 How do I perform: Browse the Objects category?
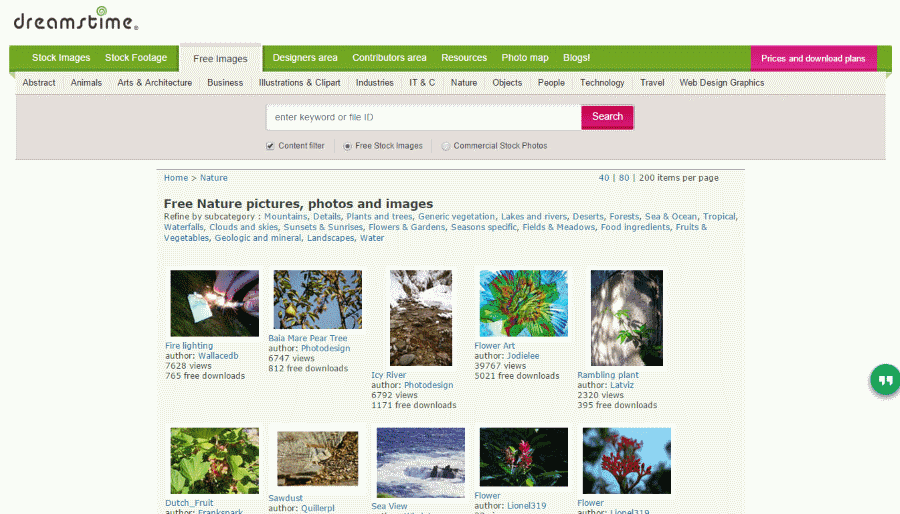pos(507,83)
